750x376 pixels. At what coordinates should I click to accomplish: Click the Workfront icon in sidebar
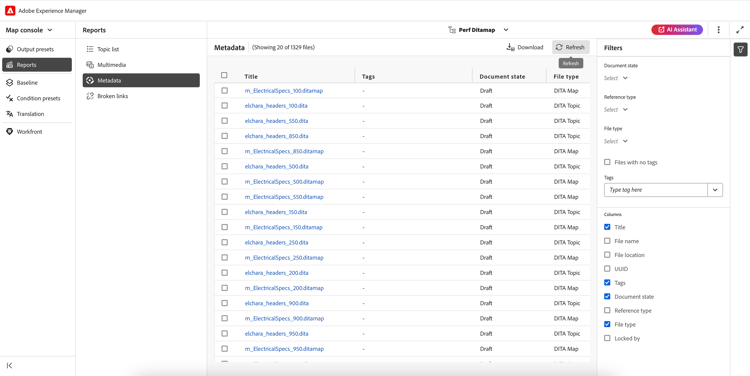(9, 132)
